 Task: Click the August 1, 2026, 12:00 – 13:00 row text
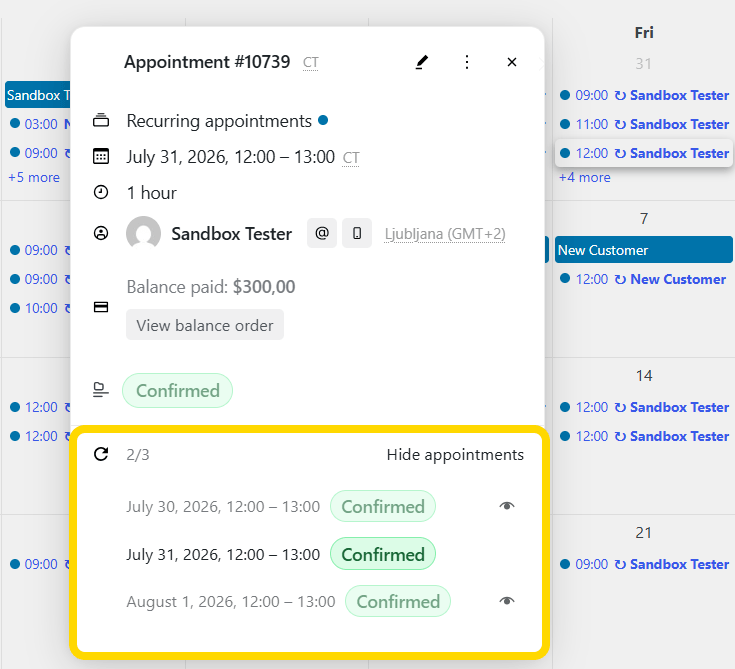click(x=231, y=601)
